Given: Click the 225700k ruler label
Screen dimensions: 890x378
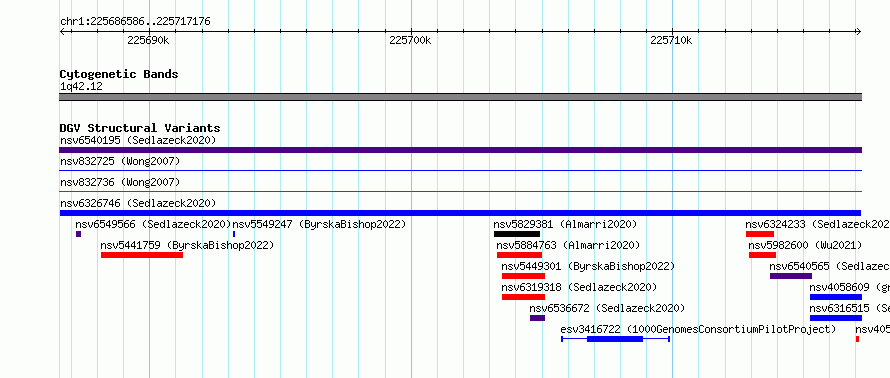Looking at the screenshot, I should [410, 40].
